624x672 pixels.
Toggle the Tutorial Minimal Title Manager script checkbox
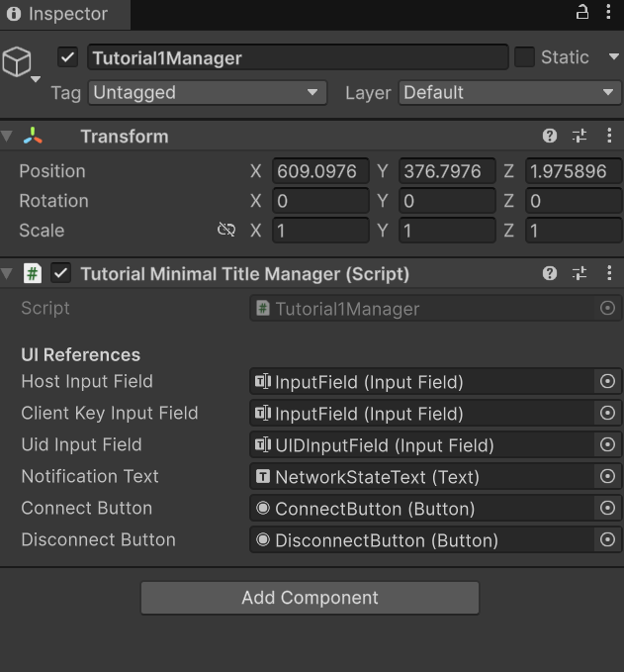coord(61,274)
